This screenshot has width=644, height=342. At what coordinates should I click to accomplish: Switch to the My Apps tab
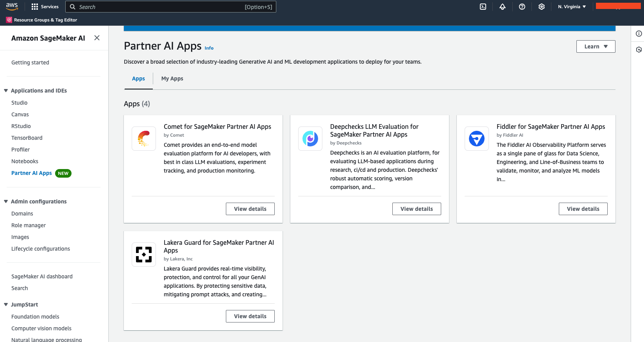(x=172, y=78)
